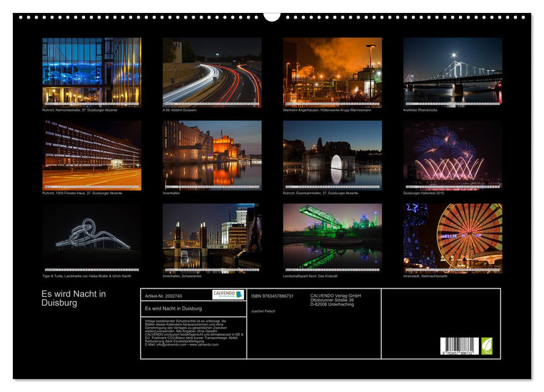The image size is (544, 392).
Task: Open the Tiger & Turtle landmark photo
Action: [x=92, y=237]
